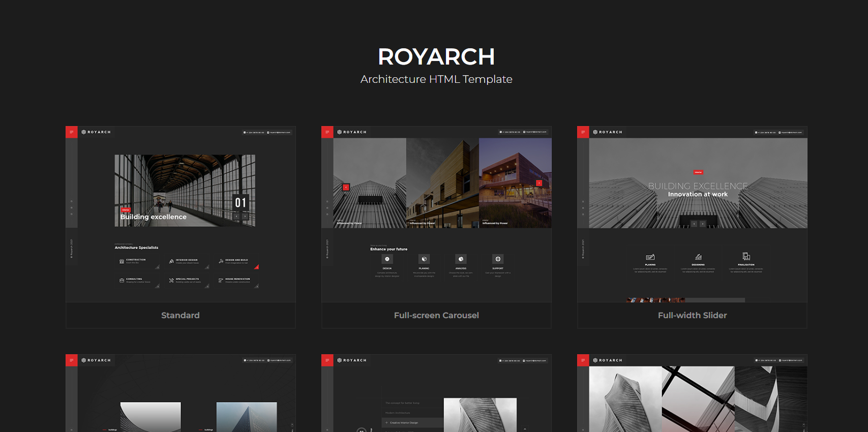This screenshot has width=868, height=432.
Task: Click the Planning cube icon in carousel preview
Action: pyautogui.click(x=424, y=259)
